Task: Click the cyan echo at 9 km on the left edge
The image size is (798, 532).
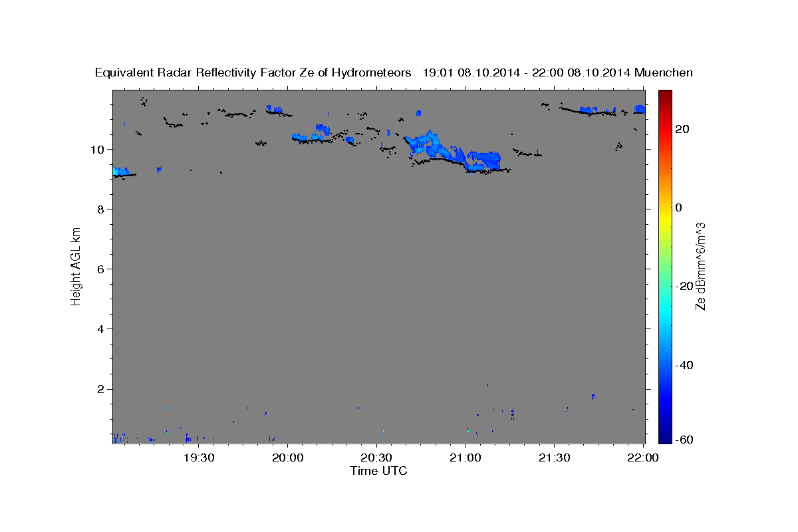Action: click(120, 171)
